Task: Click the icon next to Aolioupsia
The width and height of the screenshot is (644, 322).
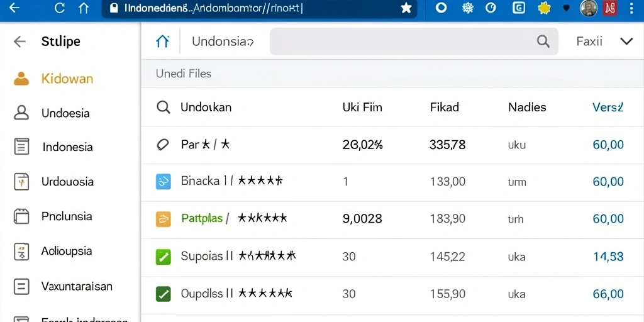Action: [21, 252]
